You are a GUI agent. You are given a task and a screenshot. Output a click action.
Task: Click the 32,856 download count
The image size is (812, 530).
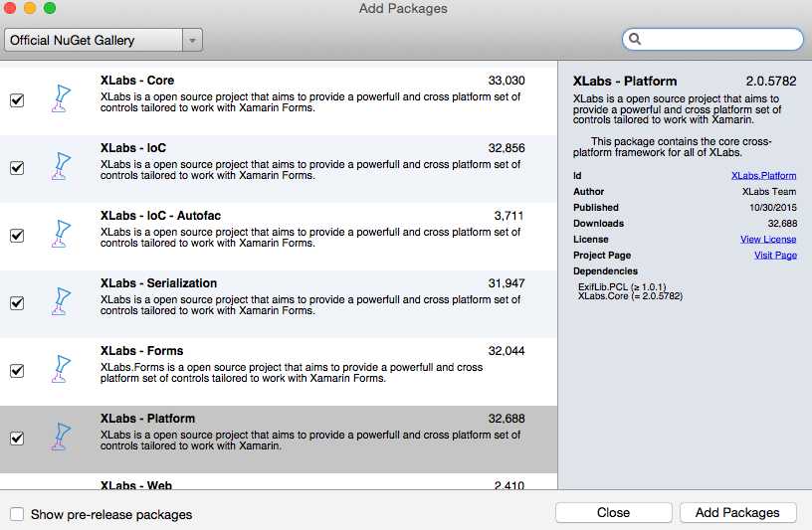point(507,148)
